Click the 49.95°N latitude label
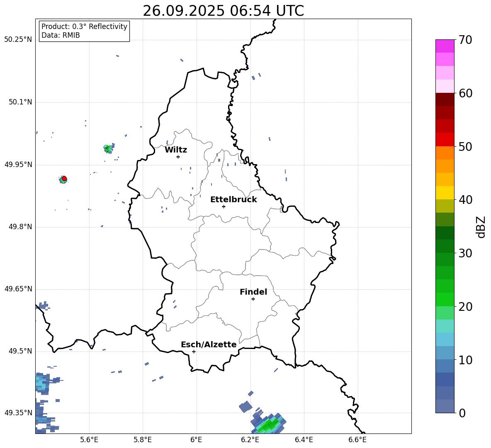Viewport: 491px width, 448px height. [x=18, y=165]
